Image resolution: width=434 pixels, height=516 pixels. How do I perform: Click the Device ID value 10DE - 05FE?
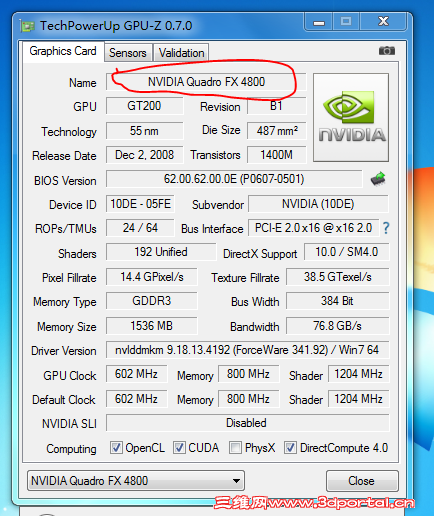(x=140, y=204)
